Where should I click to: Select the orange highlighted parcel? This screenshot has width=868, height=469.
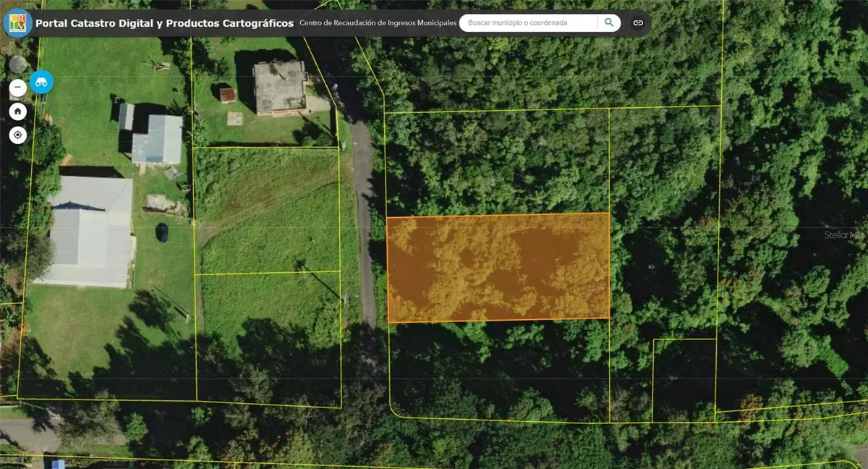coord(498,267)
